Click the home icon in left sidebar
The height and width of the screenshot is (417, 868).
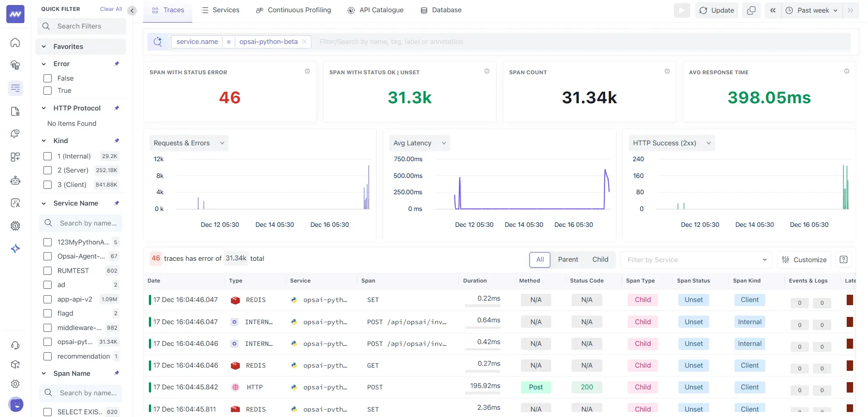(15, 43)
